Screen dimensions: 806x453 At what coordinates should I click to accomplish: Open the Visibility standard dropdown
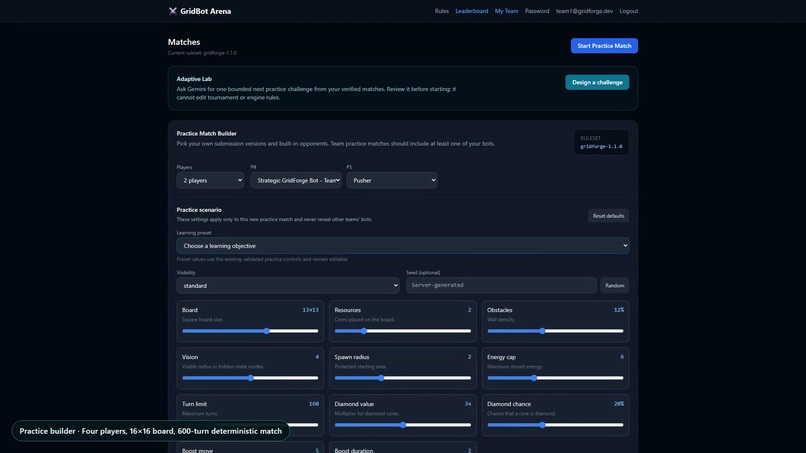(288, 285)
